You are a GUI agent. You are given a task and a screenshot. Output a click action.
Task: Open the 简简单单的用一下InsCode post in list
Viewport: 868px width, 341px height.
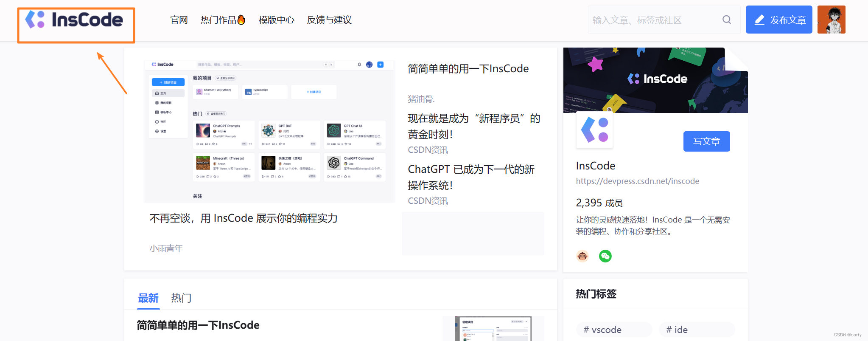[x=198, y=325]
